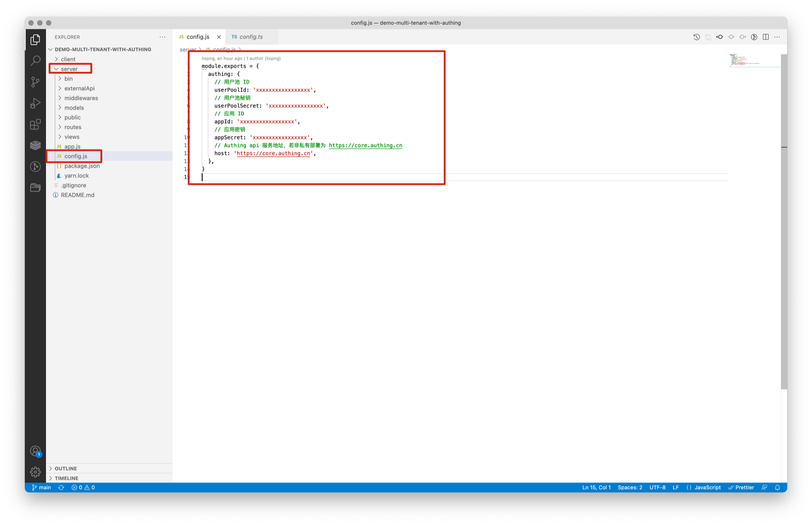Collapse the server folder
The width and height of the screenshot is (812, 525).
tap(69, 69)
